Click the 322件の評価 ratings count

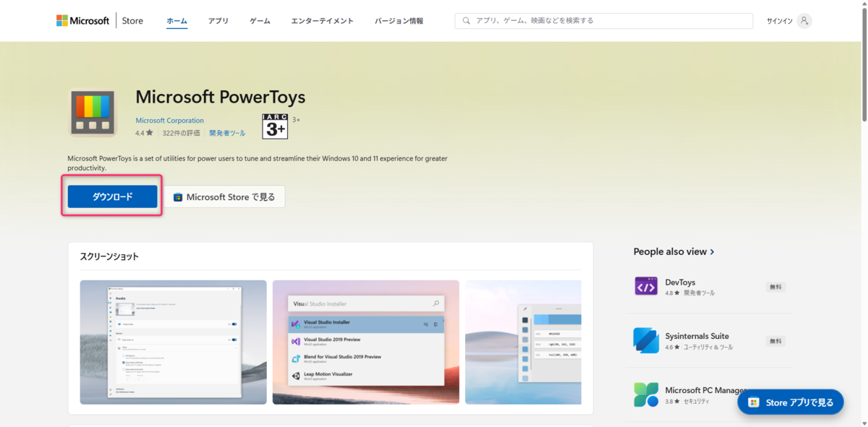(182, 133)
